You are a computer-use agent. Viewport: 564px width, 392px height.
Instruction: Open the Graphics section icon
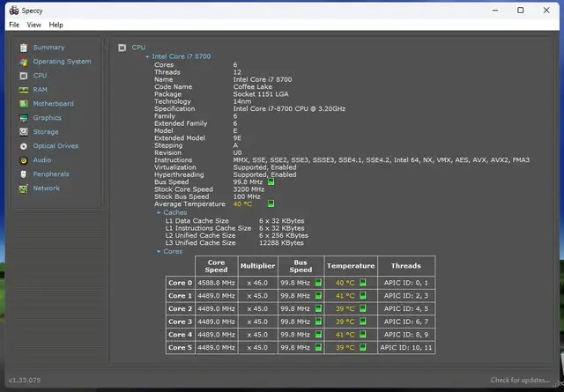(23, 118)
